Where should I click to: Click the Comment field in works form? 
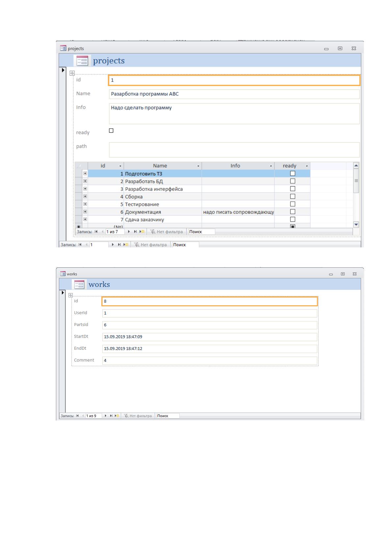pos(210,361)
